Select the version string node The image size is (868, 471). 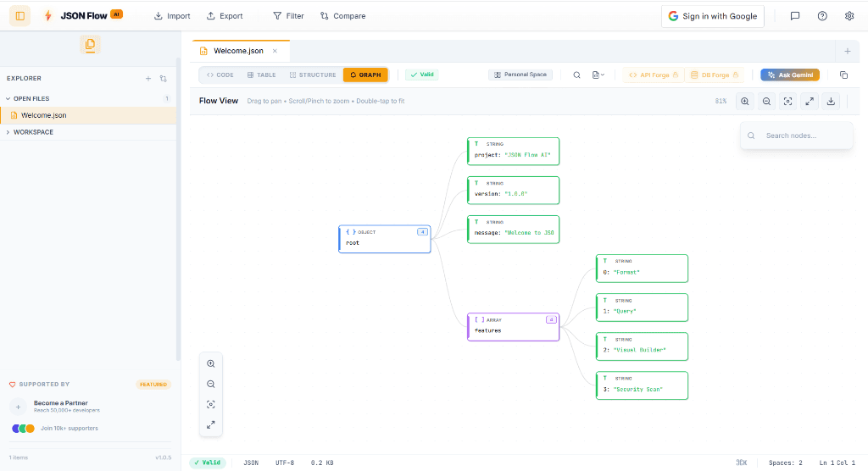(513, 191)
